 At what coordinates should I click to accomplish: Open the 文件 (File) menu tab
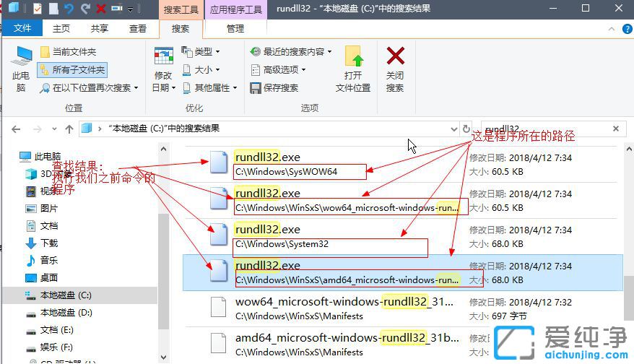pos(22,29)
